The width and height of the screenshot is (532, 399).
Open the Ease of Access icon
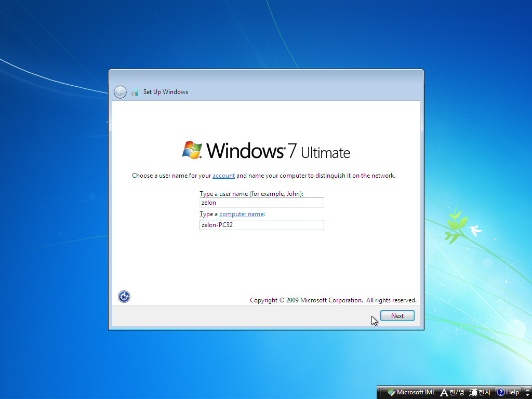124,297
